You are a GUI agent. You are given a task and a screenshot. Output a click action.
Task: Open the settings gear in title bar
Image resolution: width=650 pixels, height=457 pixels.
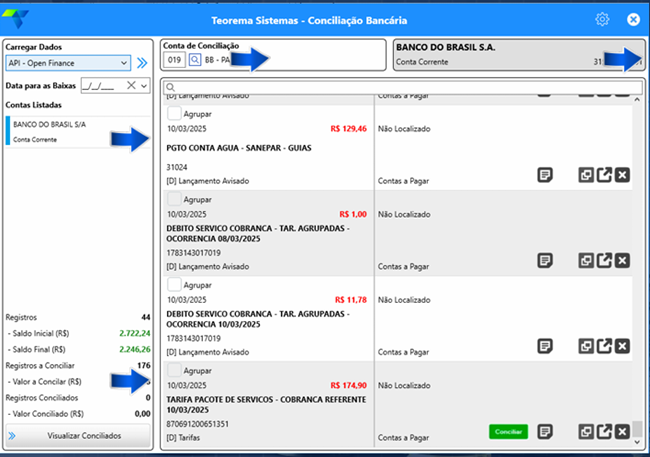point(602,19)
